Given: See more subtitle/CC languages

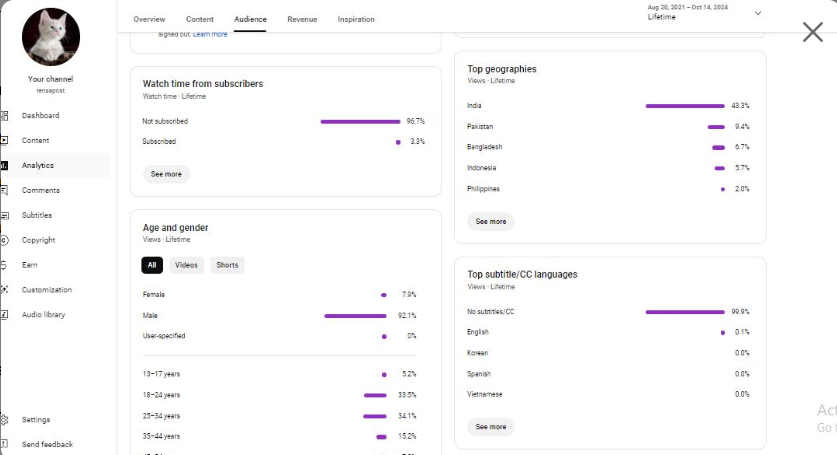Looking at the screenshot, I should [x=491, y=427].
